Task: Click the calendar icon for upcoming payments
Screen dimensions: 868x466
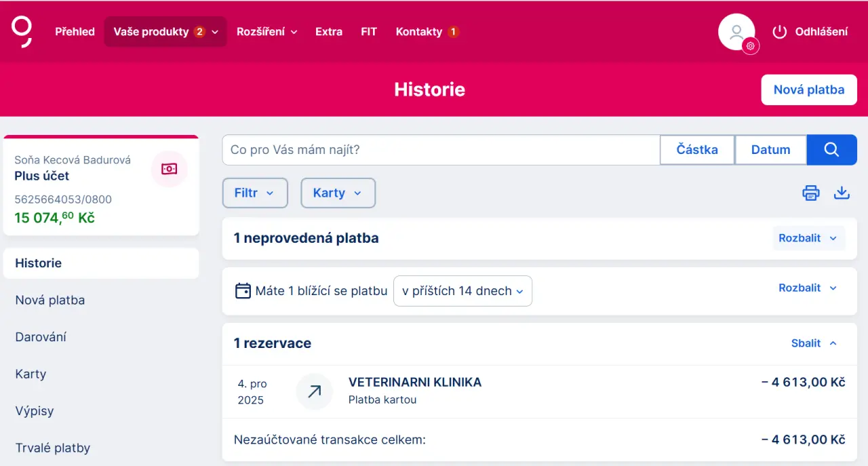Action: 243,291
